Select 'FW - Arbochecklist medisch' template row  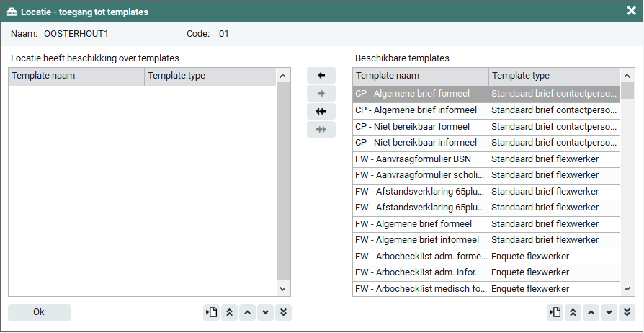[420, 289]
